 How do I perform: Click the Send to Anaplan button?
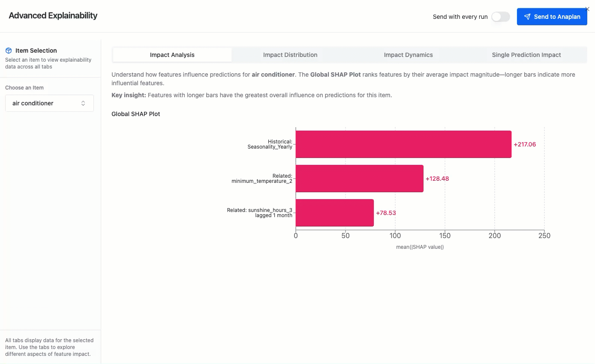point(552,17)
